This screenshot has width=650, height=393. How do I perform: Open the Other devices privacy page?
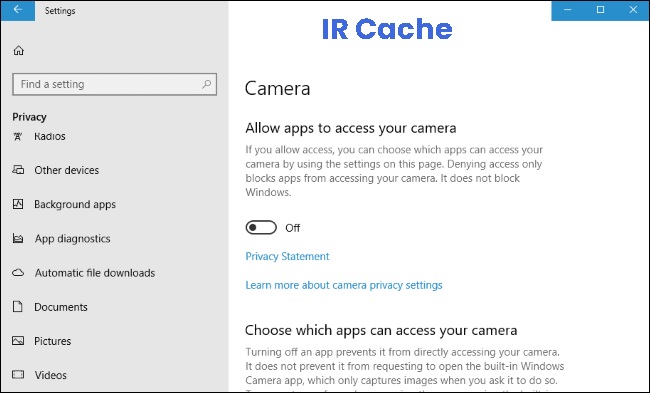tap(66, 170)
